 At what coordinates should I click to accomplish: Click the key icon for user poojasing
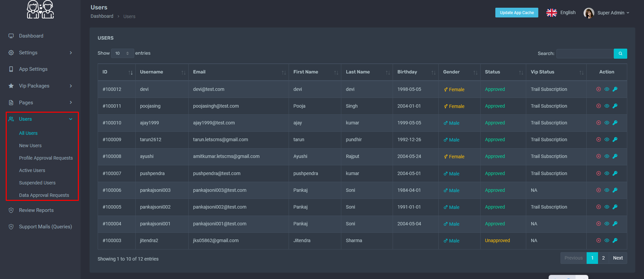coord(615,106)
